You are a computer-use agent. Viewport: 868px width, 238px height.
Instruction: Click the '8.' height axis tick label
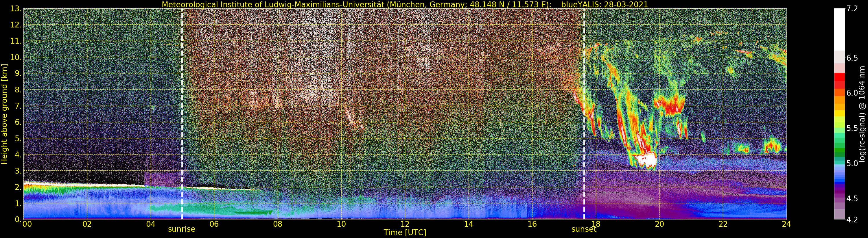click(x=18, y=90)
